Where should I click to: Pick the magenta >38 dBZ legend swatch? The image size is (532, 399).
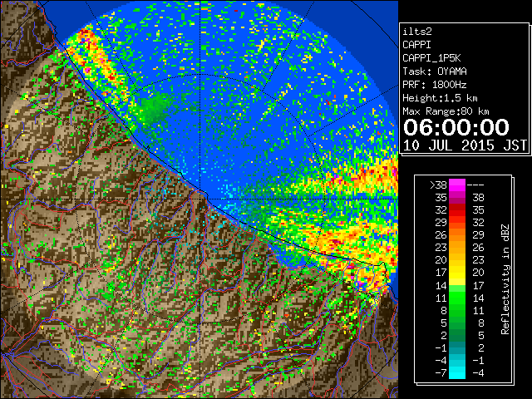click(457, 185)
